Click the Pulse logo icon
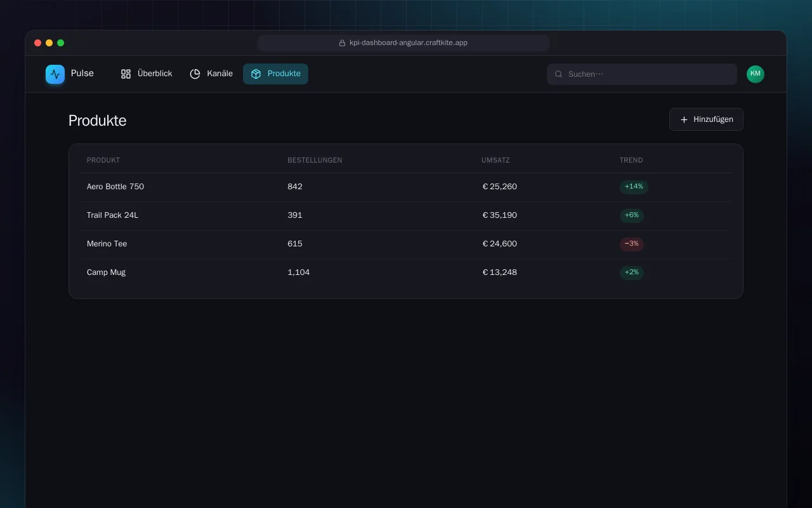The width and height of the screenshot is (812, 508). click(x=55, y=74)
